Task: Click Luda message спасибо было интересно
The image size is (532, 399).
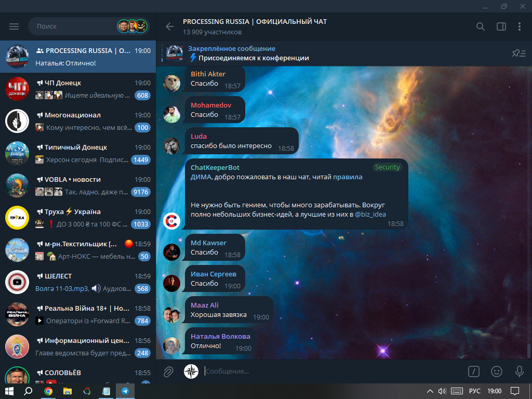Action: [x=231, y=146]
